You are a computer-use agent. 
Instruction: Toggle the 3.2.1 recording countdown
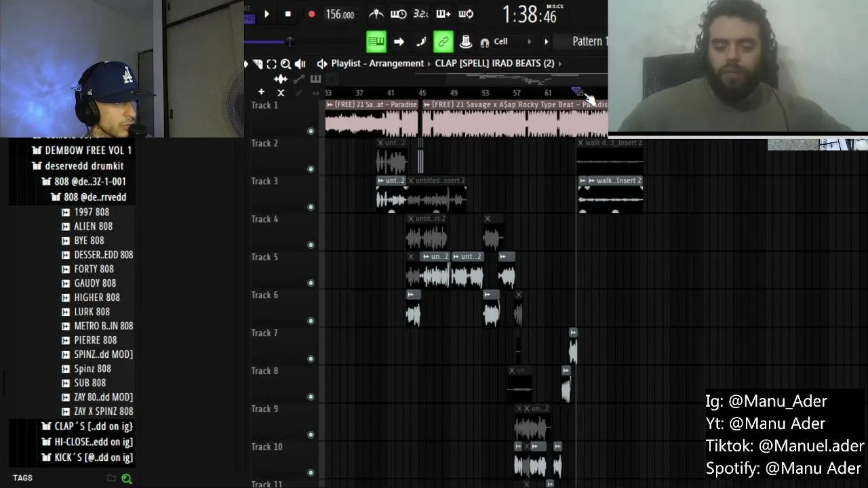coord(420,14)
